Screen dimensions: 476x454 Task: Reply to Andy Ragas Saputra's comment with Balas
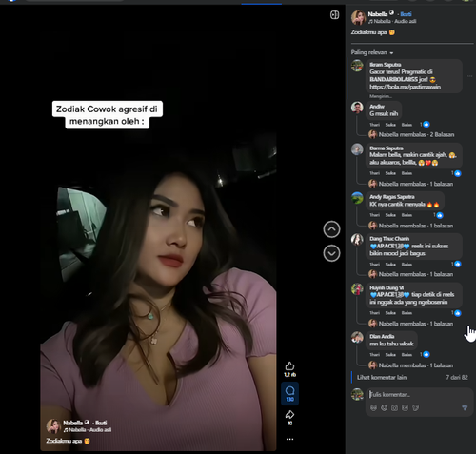click(407, 215)
